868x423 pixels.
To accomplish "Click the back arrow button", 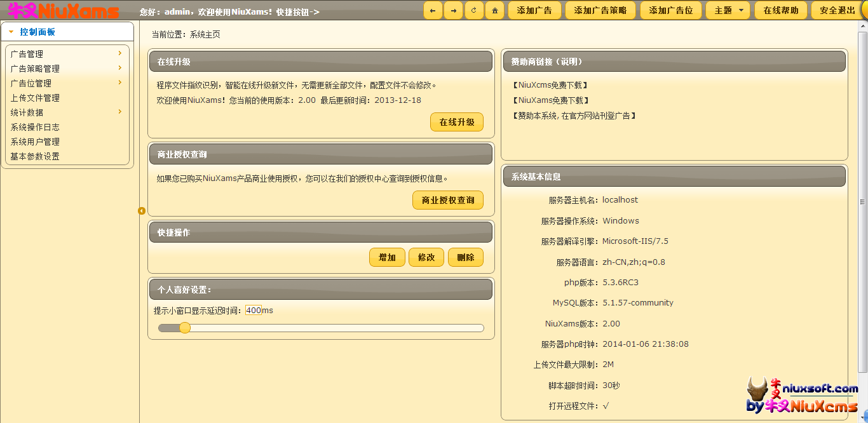I will [433, 10].
